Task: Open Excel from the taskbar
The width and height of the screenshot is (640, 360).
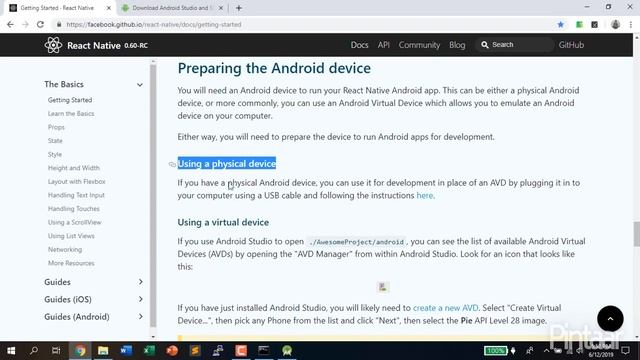Action: point(149,351)
